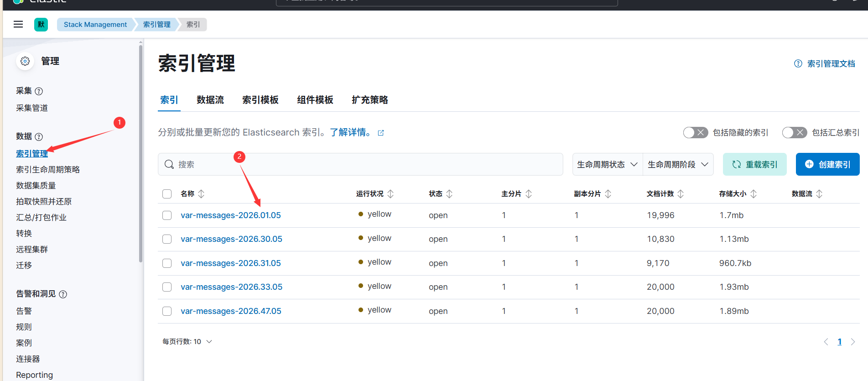
Task: Open the 生命周期状态 filter dropdown
Action: coord(608,164)
